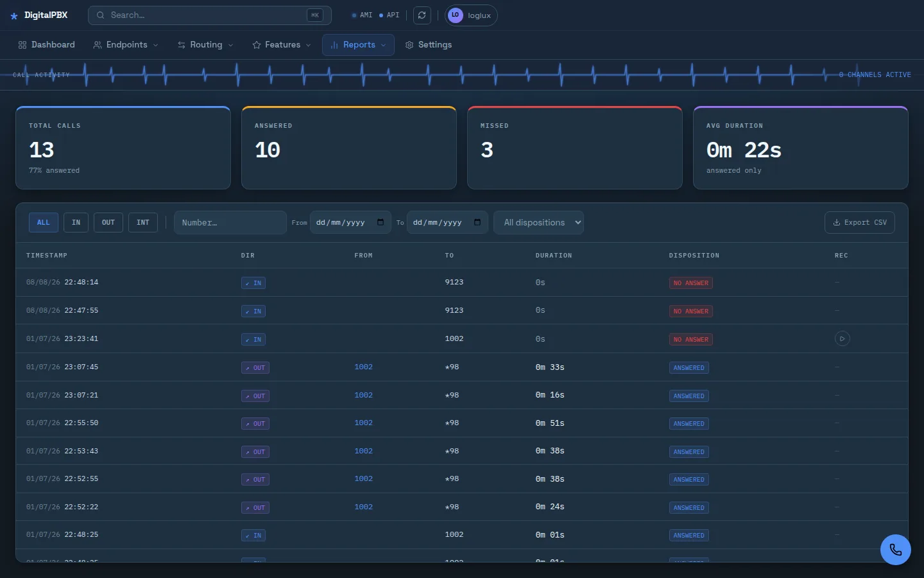Open the To date calendar picker
This screenshot has height=578, width=924.
coord(477,222)
